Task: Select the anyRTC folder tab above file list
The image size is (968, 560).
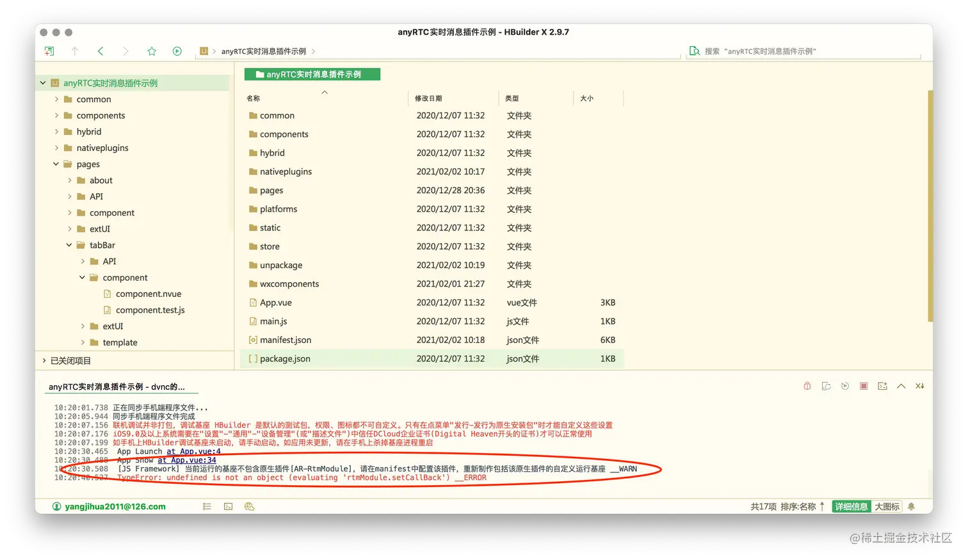Action: click(312, 74)
